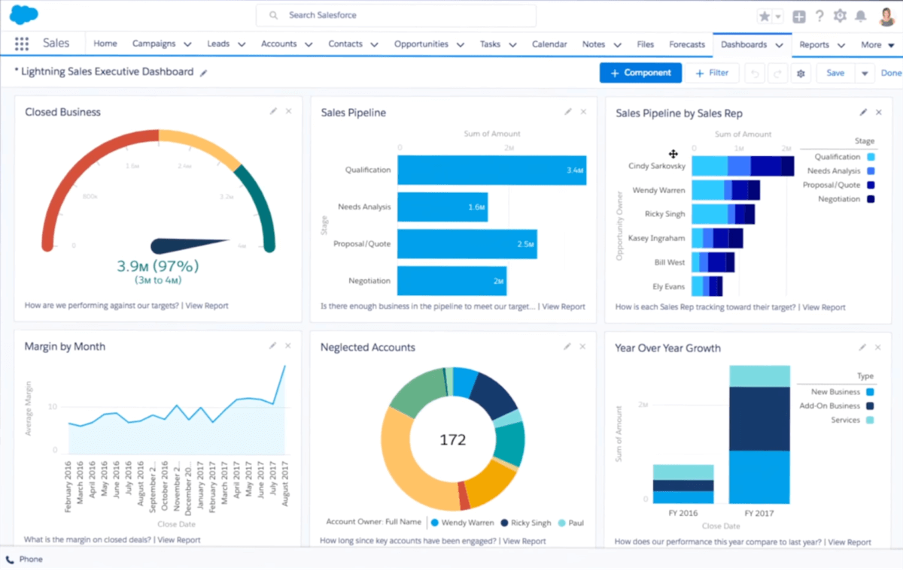The width and height of the screenshot is (904, 570).
Task: Click the Search Salesforce field
Action: tap(396, 16)
